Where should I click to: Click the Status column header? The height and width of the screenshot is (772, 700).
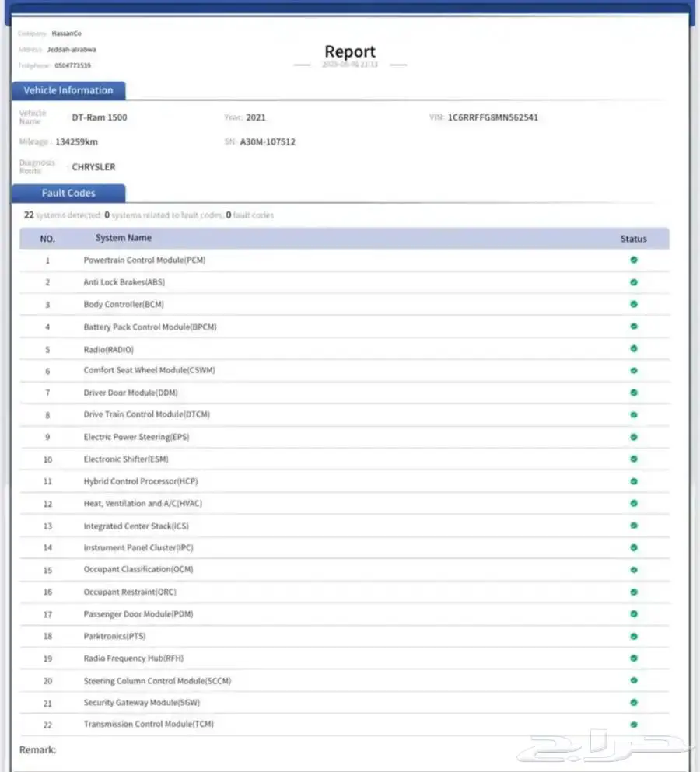click(633, 239)
